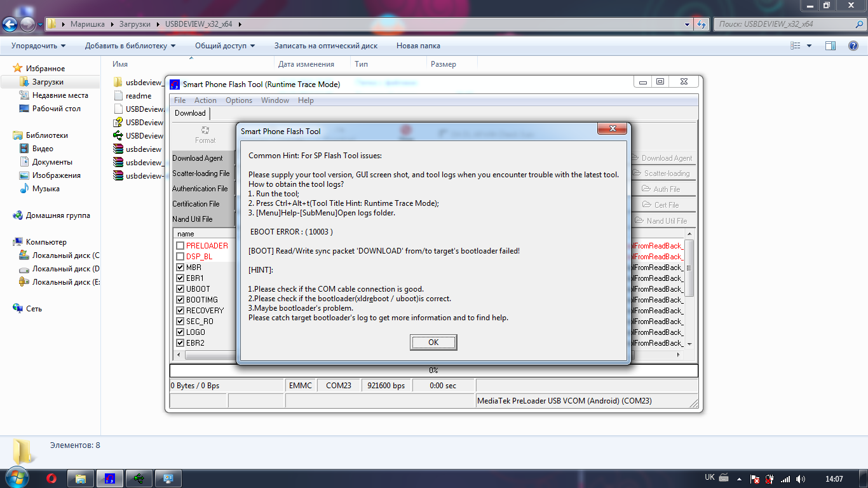This screenshot has height=488, width=868.
Task: Click the refresh icon beside the address bar
Action: (701, 24)
